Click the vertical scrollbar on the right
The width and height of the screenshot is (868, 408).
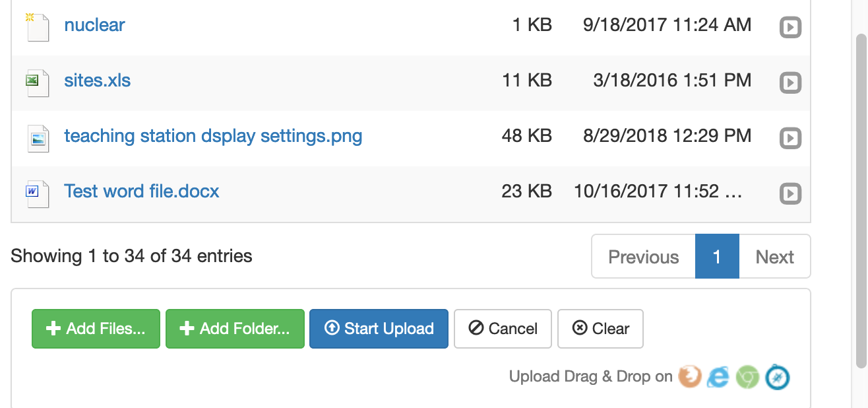click(861, 198)
